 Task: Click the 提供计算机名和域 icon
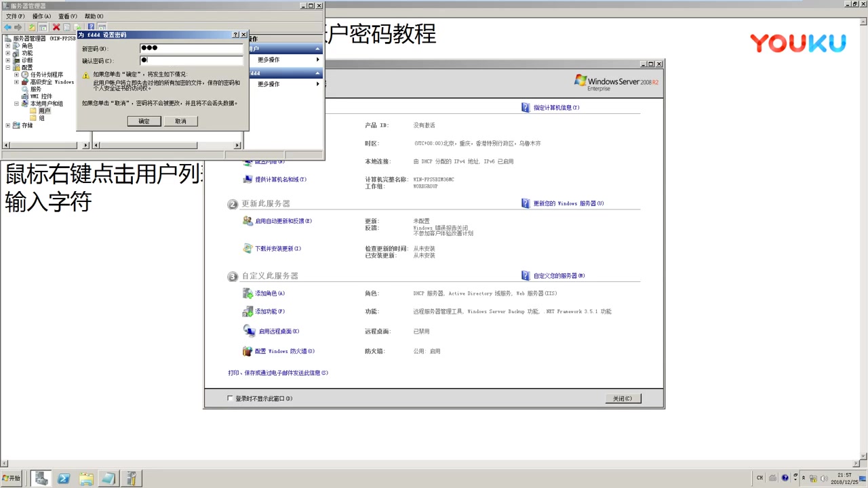click(248, 180)
